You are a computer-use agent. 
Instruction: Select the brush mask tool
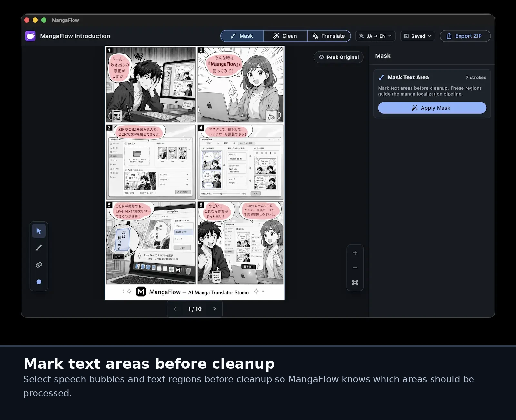click(x=39, y=248)
